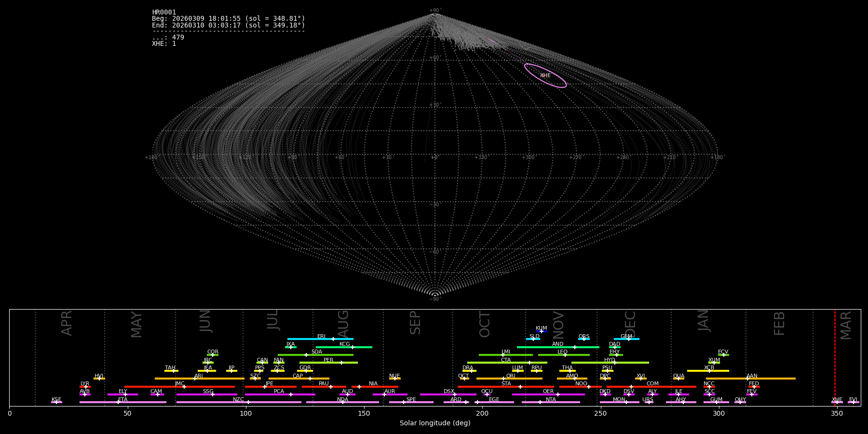Select the pink XHE radiant ellipse outline
This screenshot has width=868, height=434.
[545, 76]
